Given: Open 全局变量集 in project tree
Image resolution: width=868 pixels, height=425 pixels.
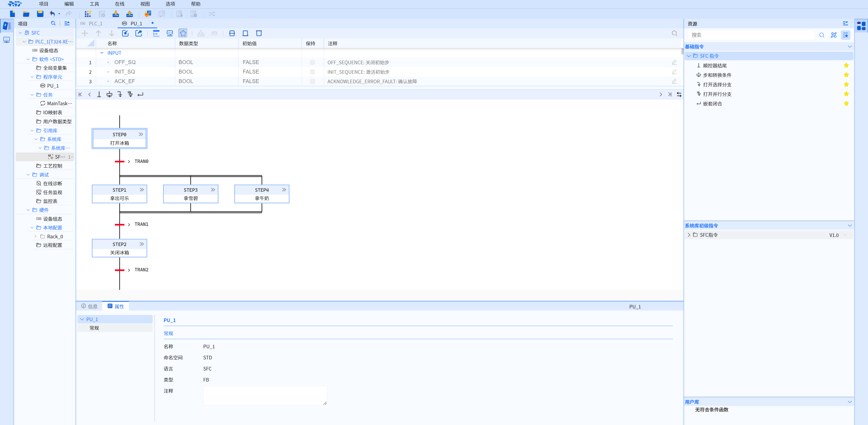Looking at the screenshot, I should (55, 68).
